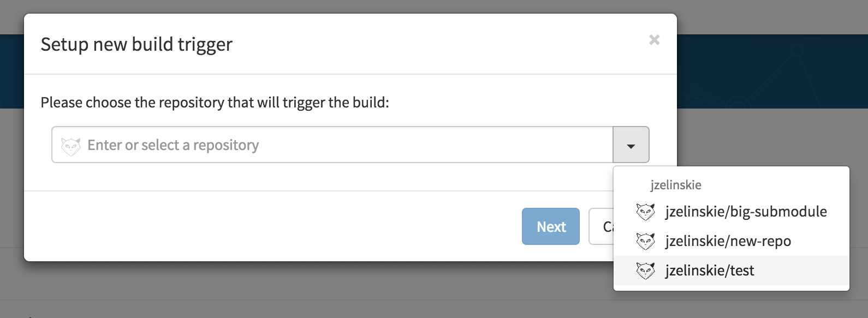Click the Next button

pyautogui.click(x=551, y=226)
